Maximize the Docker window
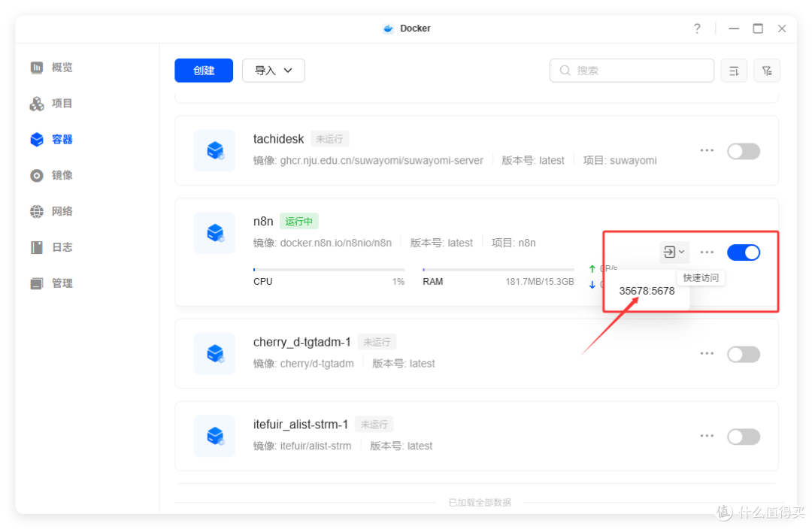Screen dimensions: 812x529 pos(758,29)
